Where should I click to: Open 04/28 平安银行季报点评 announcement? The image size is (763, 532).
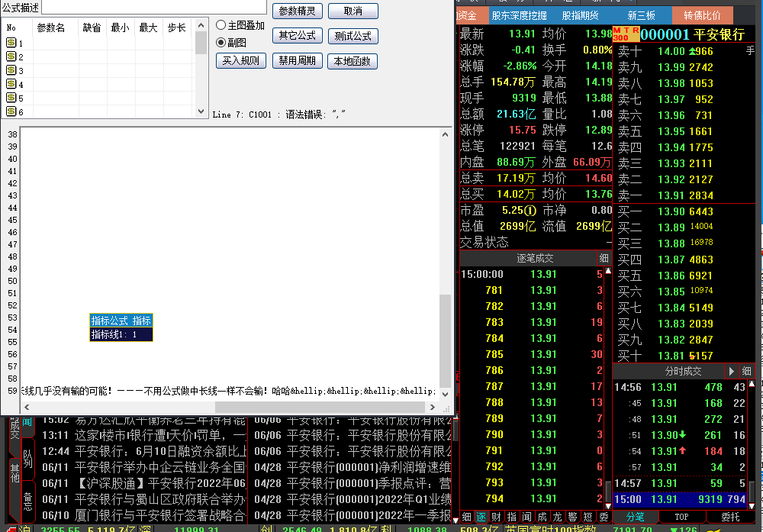[353, 483]
